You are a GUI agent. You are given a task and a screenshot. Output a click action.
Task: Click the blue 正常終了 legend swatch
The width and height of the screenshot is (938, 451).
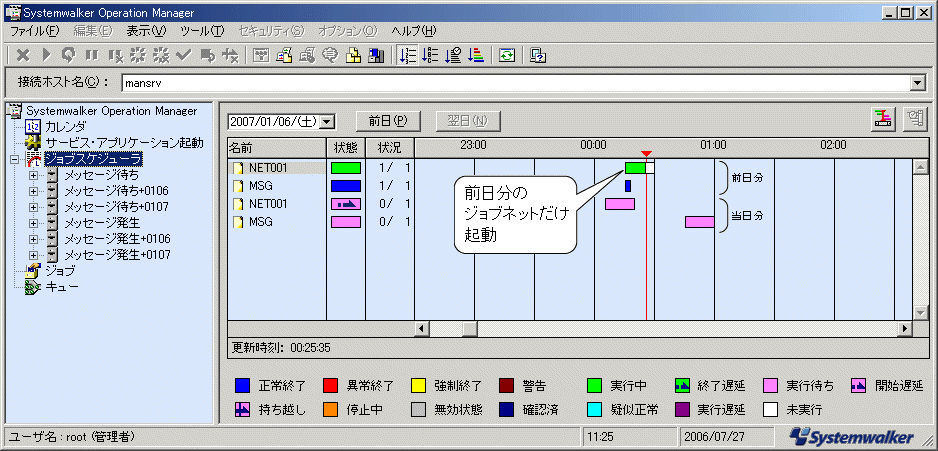241,384
